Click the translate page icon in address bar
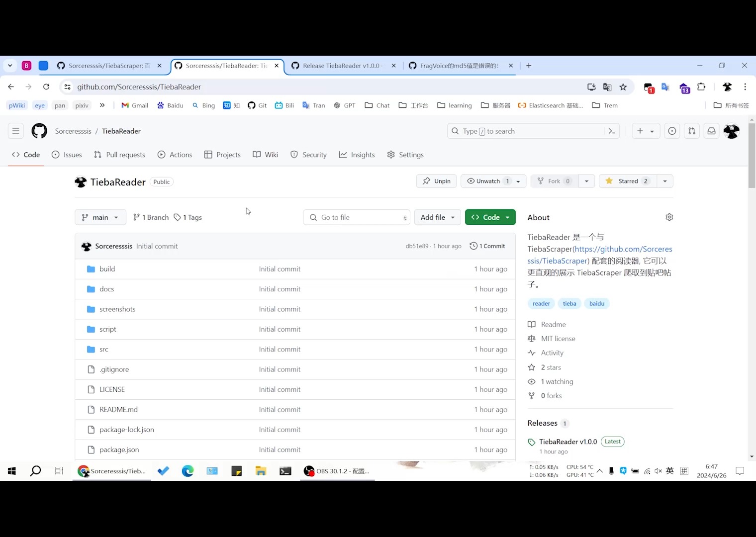 click(607, 87)
